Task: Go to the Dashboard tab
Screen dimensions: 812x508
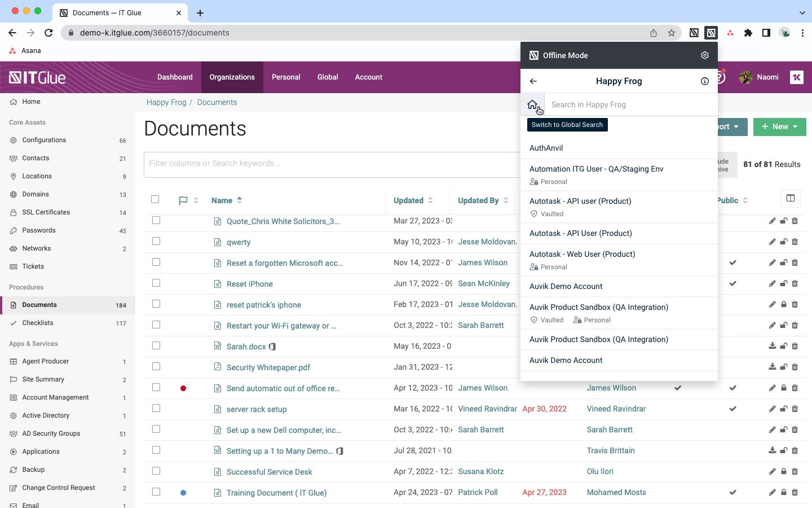Action: tap(175, 77)
